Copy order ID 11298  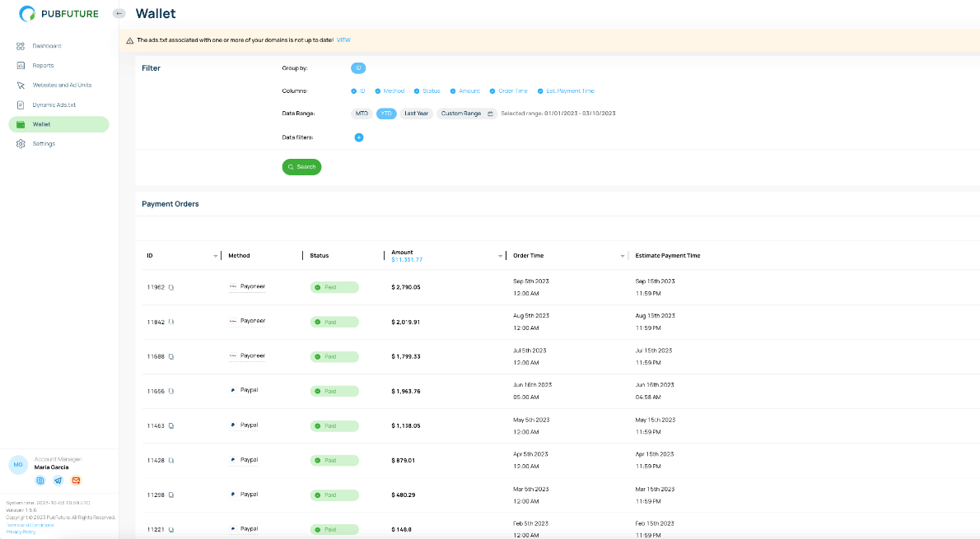tap(171, 495)
